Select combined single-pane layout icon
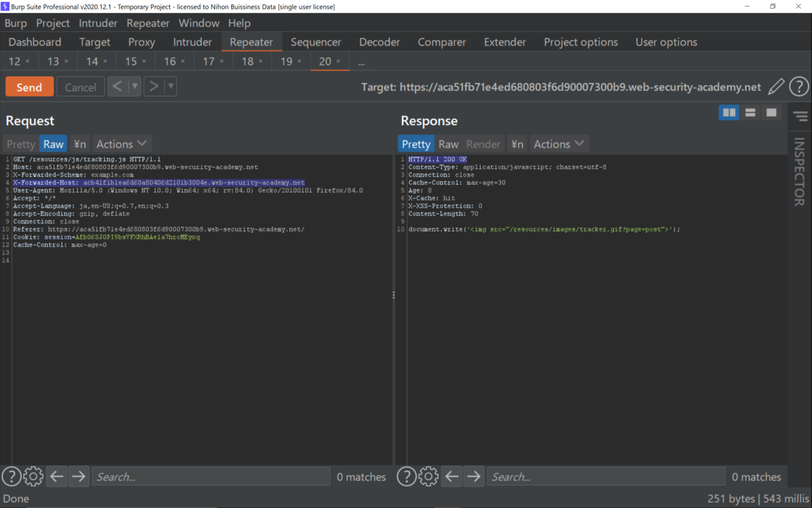Viewport: 812px width, 508px height. click(771, 112)
